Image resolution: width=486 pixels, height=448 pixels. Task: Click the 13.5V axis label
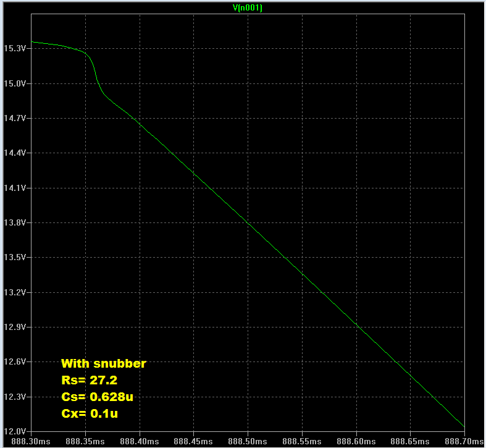[x=15, y=258]
